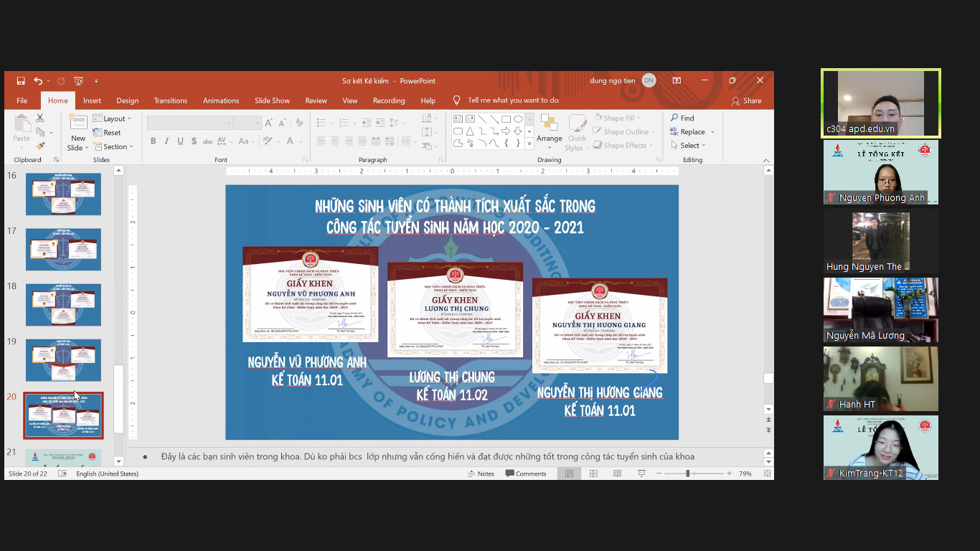Click the Cut scissors icon
980x551 pixels.
(x=40, y=118)
